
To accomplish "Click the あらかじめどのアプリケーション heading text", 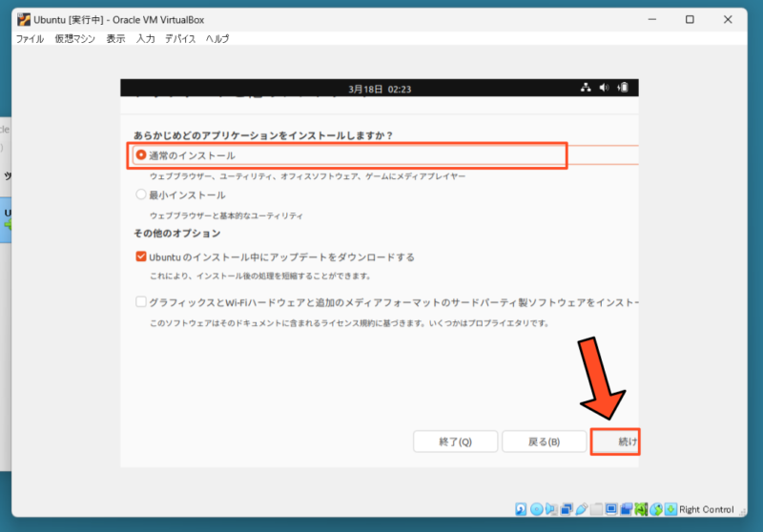I will point(263,135).
